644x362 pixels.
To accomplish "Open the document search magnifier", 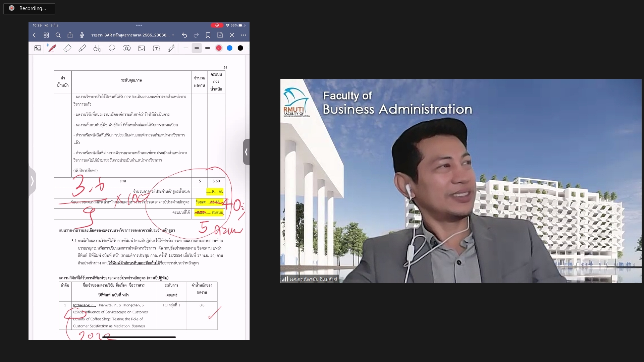I will tap(58, 35).
